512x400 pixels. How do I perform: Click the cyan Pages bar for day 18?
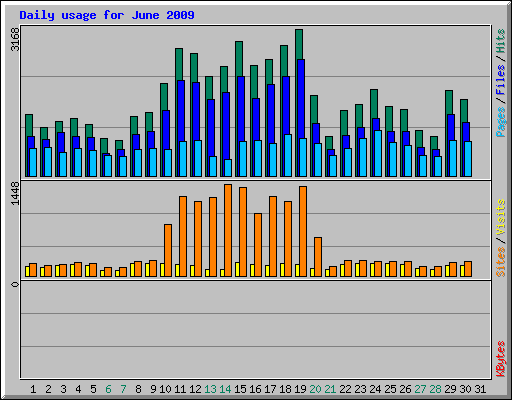(288, 155)
